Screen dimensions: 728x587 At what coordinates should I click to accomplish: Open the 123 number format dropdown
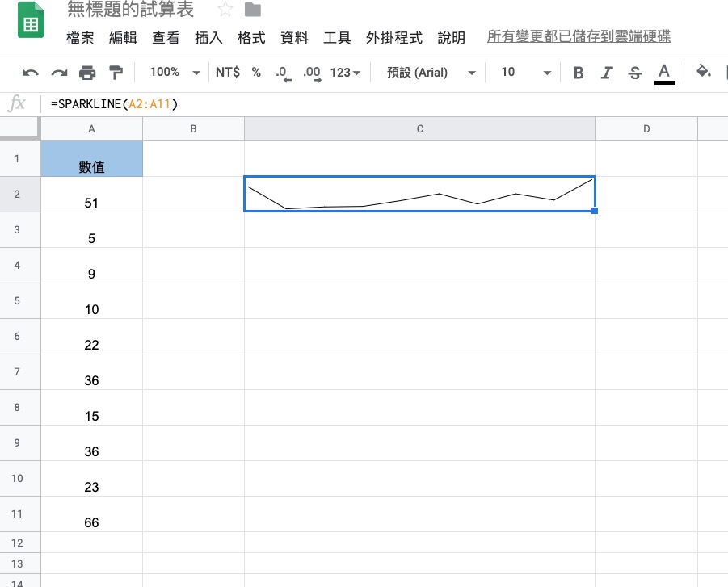tap(345, 73)
